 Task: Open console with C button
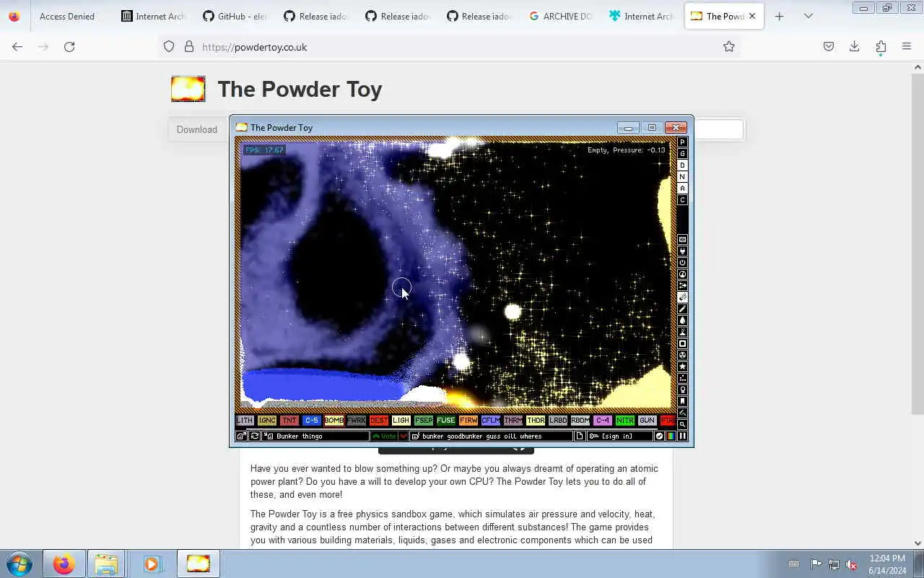682,200
